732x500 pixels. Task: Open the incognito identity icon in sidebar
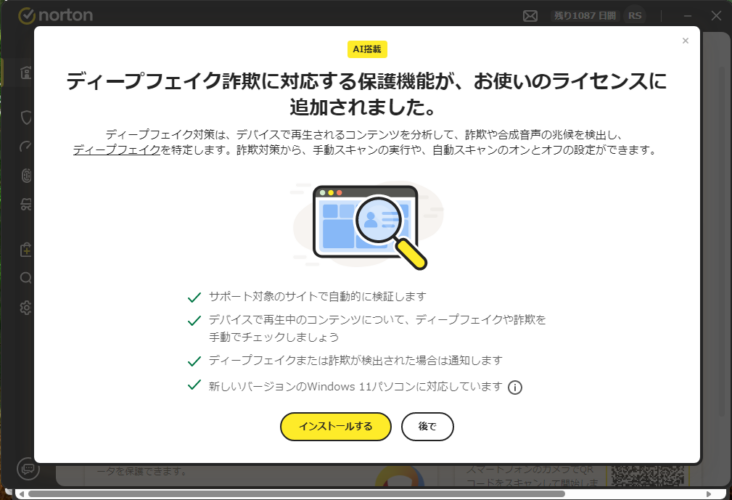(26, 204)
